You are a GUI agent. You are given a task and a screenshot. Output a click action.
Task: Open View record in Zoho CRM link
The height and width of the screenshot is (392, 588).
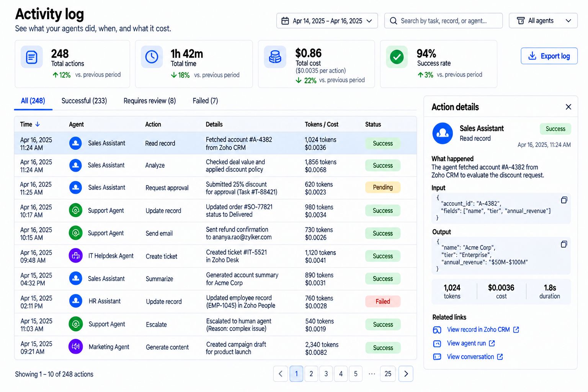(483, 330)
